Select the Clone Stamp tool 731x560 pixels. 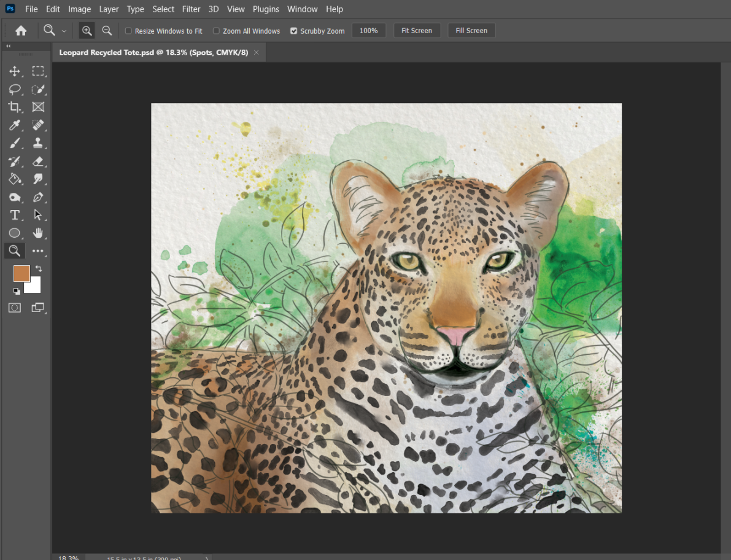pyautogui.click(x=38, y=143)
